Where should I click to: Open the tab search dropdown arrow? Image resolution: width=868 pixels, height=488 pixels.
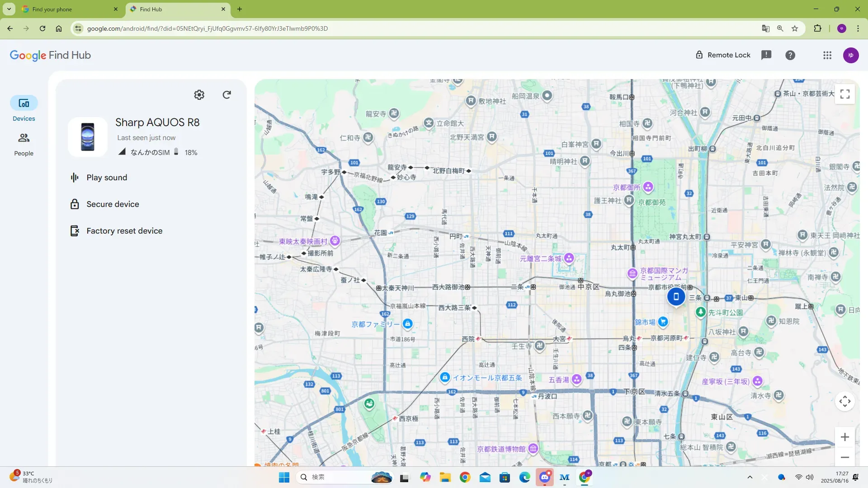pyautogui.click(x=9, y=9)
